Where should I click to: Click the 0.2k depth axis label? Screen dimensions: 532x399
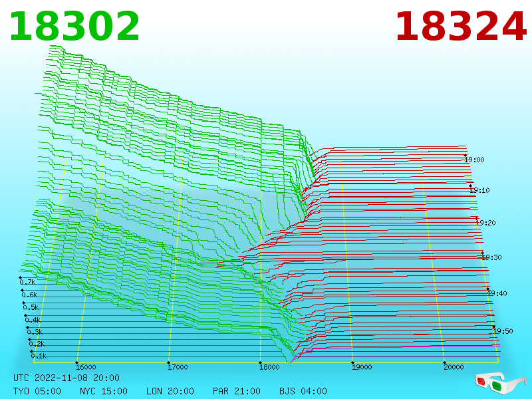(37, 344)
